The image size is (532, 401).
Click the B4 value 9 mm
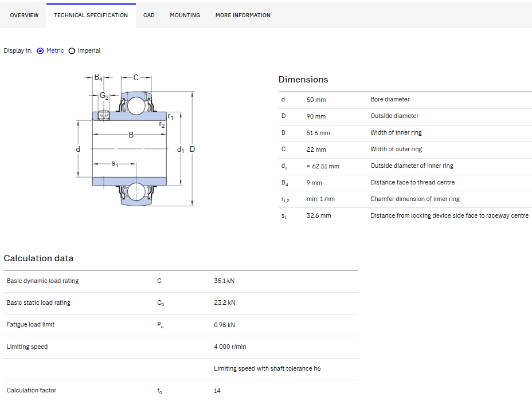[314, 183]
